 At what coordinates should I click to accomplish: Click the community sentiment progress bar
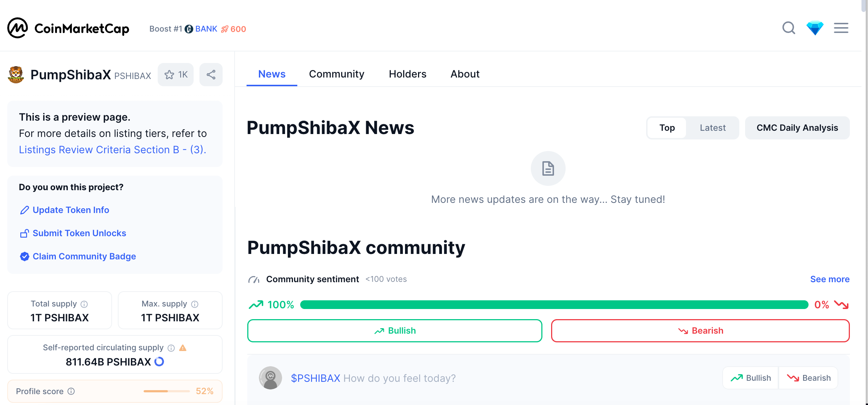(554, 305)
